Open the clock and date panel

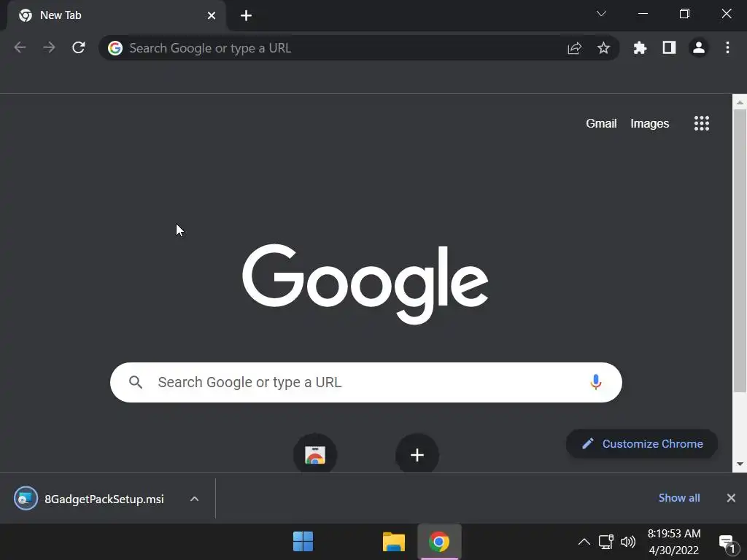673,542
